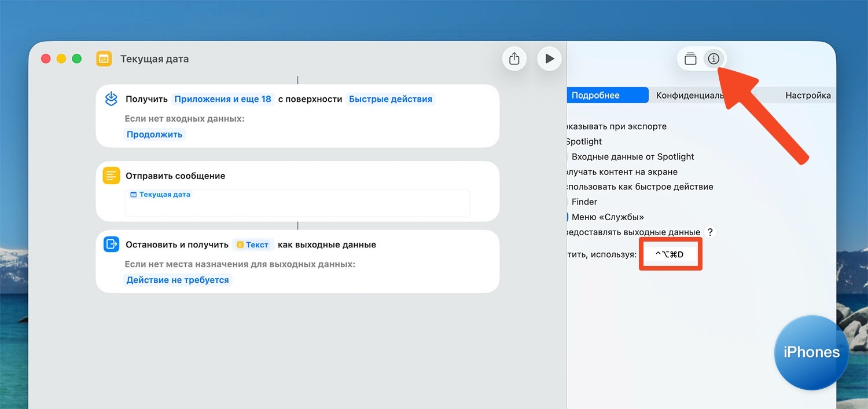Viewport: 868px width, 409px height.
Task: Select the blue 'Получить' action icon
Action: coord(111,99)
